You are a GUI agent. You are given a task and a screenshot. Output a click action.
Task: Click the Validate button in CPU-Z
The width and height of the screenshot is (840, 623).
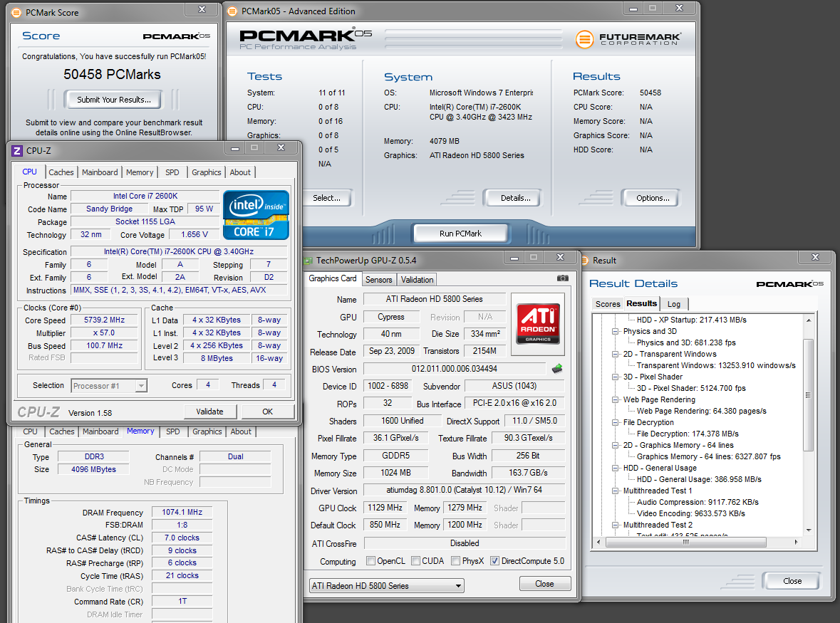[x=209, y=412]
